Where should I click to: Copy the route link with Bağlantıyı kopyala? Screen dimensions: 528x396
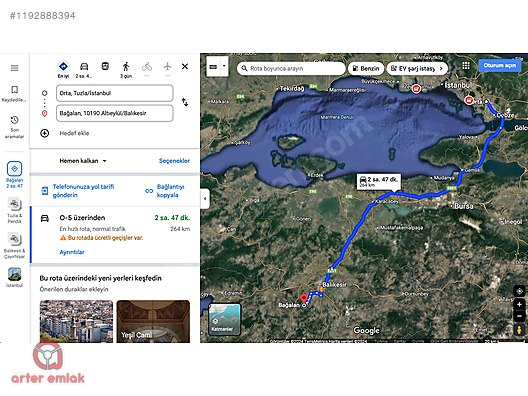click(165, 191)
